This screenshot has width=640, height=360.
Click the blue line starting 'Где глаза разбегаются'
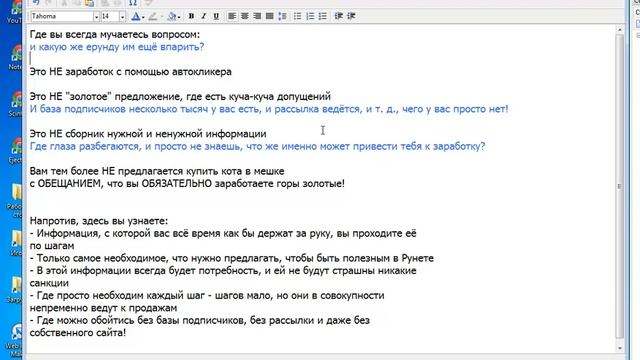tap(257, 146)
